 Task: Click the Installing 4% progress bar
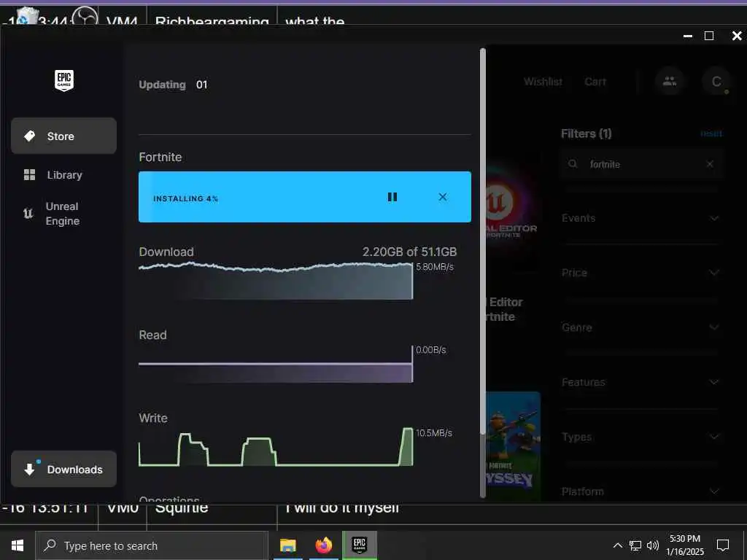point(304,197)
